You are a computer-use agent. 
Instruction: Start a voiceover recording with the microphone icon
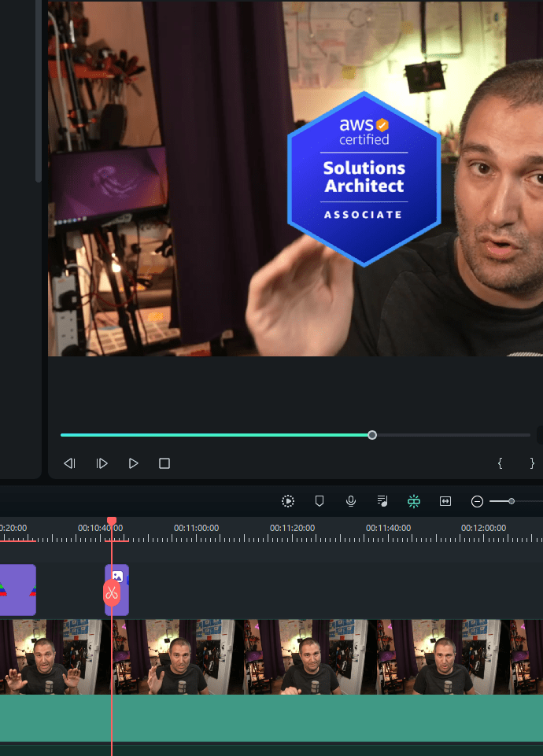coord(351,501)
